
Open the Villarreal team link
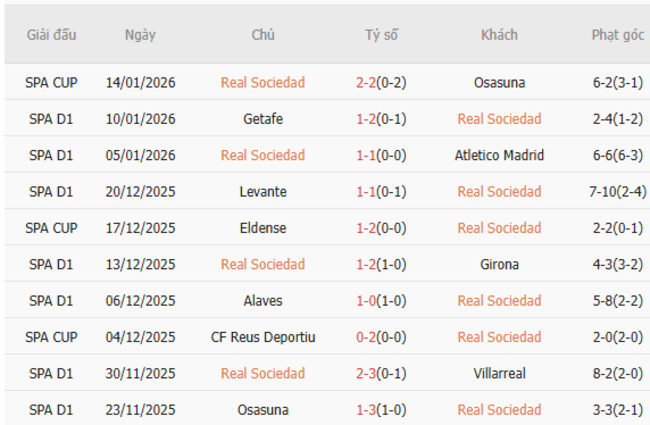tap(499, 373)
